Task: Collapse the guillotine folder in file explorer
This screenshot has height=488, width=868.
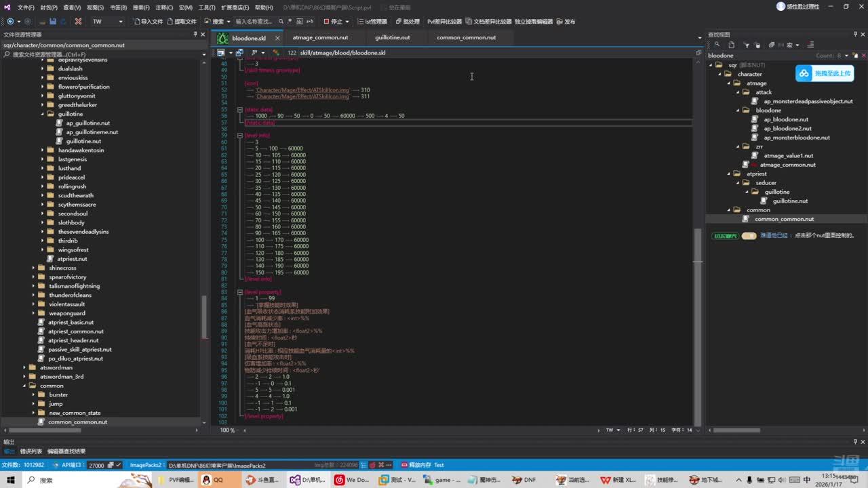Action: pyautogui.click(x=42, y=114)
